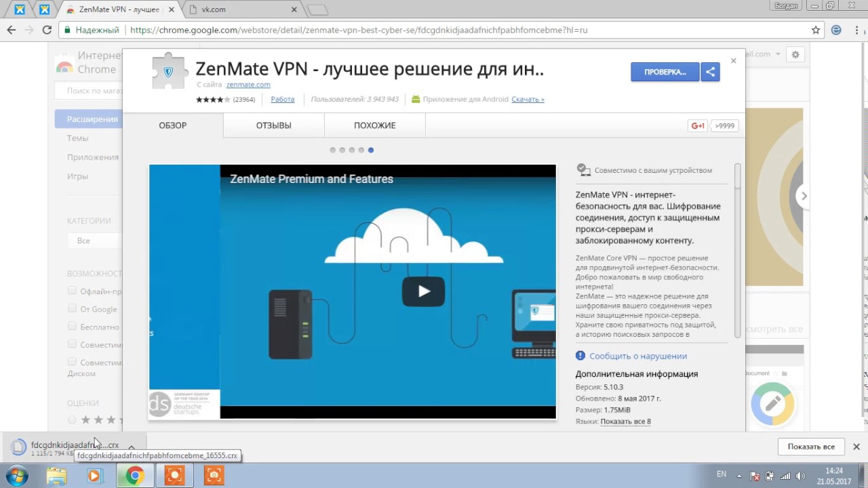Bookmark page with the star icon

pos(816,30)
